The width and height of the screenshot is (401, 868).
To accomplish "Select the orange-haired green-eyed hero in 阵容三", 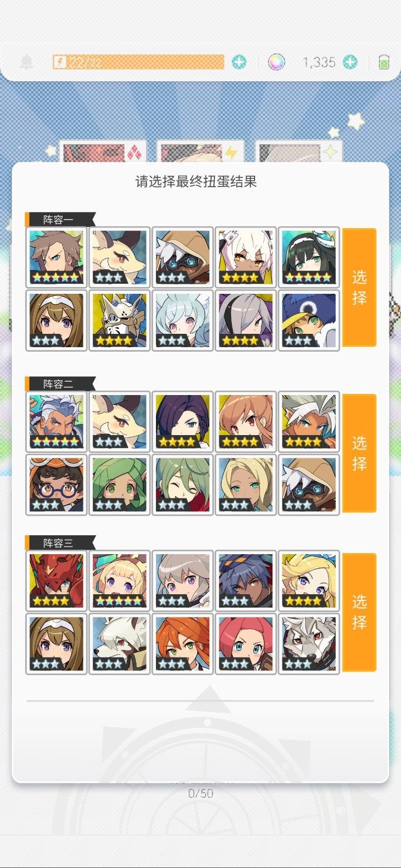I will tap(183, 644).
